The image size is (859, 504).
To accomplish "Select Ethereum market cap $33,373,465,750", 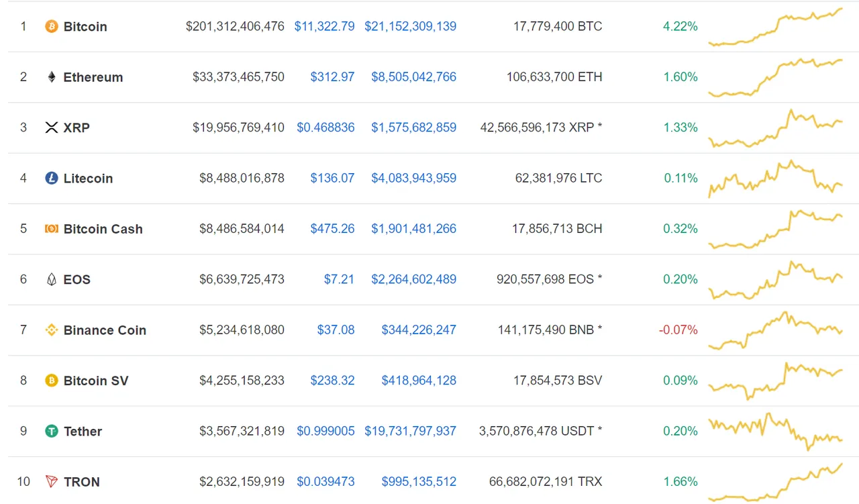I will click(x=238, y=77).
